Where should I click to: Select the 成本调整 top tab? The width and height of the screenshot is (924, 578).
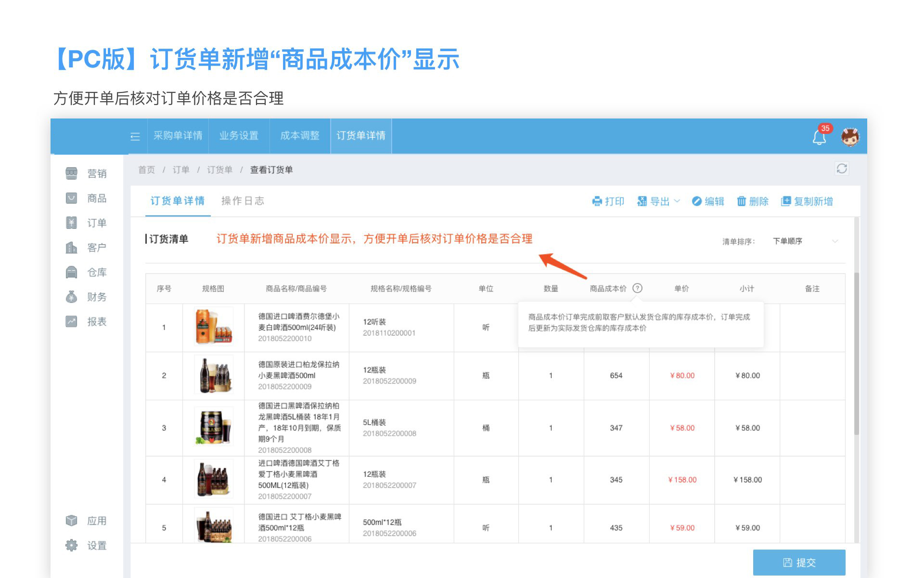click(x=300, y=136)
